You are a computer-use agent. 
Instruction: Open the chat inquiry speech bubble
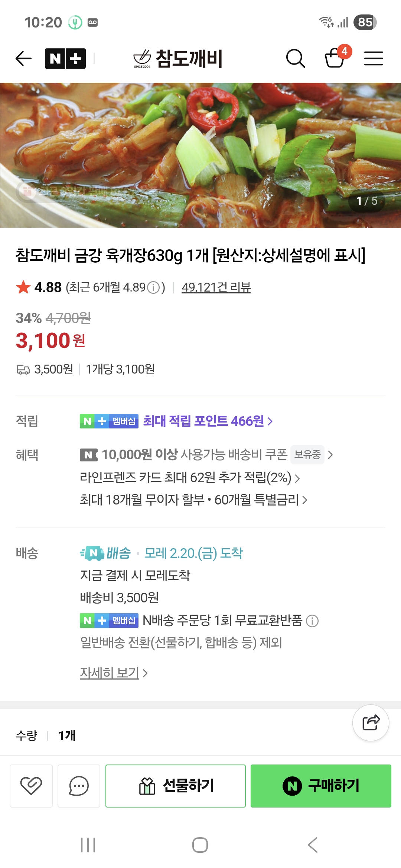click(x=79, y=786)
